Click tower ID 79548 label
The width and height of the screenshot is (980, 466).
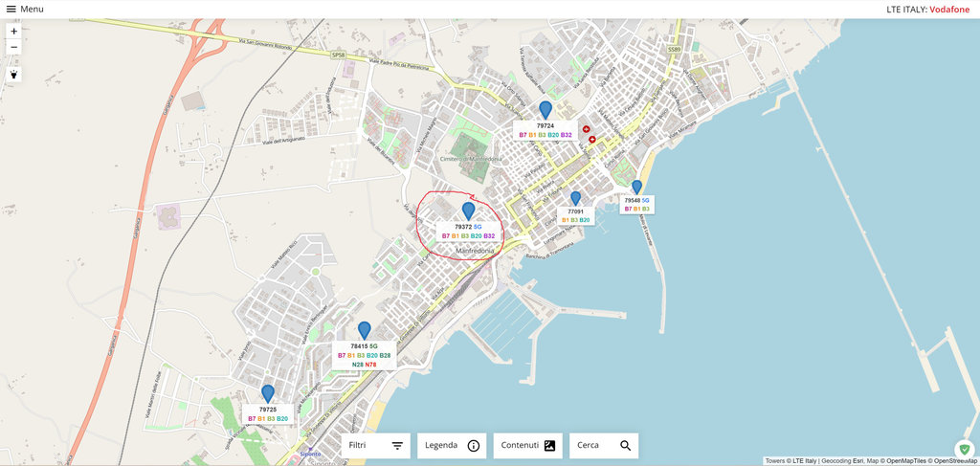coord(633,200)
